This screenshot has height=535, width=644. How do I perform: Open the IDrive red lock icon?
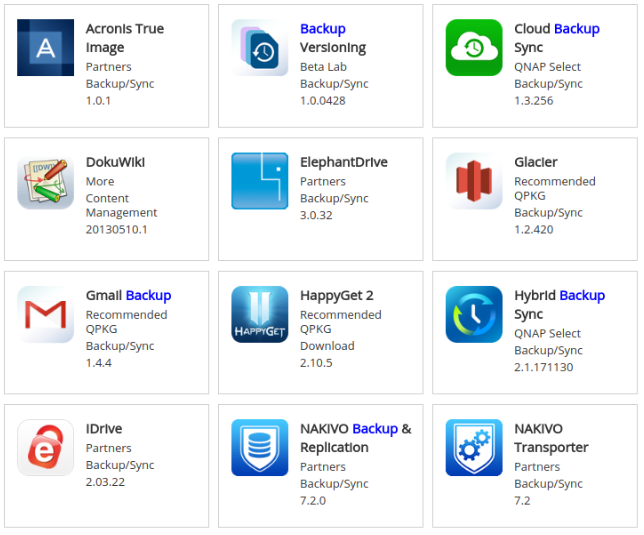(46, 448)
